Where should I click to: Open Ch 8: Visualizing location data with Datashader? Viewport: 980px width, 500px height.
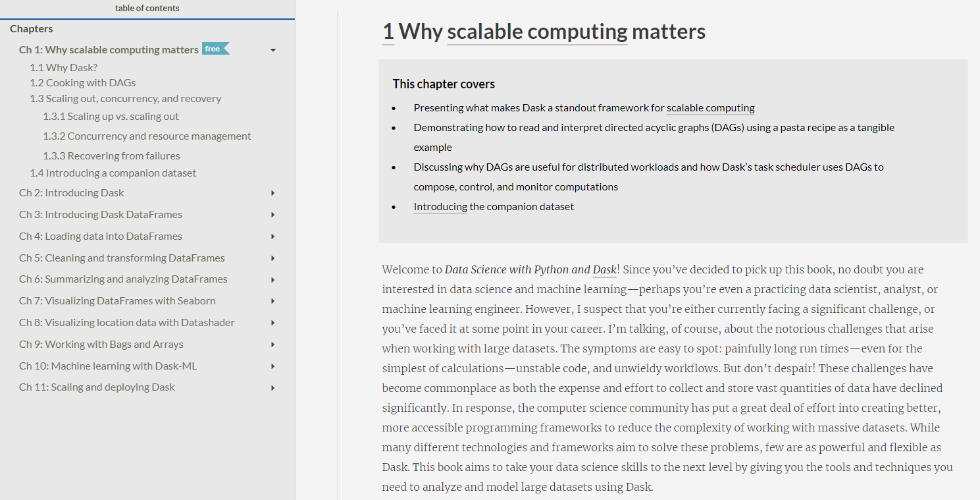click(126, 323)
